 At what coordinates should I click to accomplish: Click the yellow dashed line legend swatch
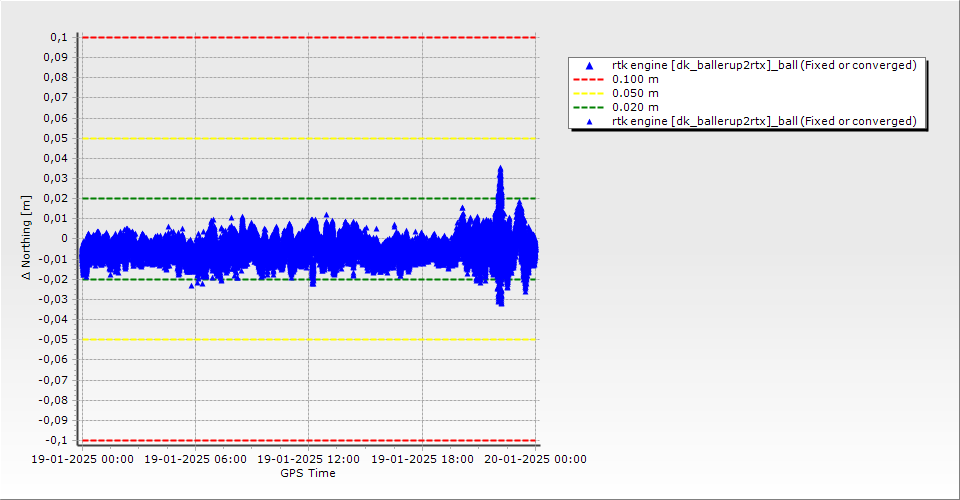click(x=588, y=94)
